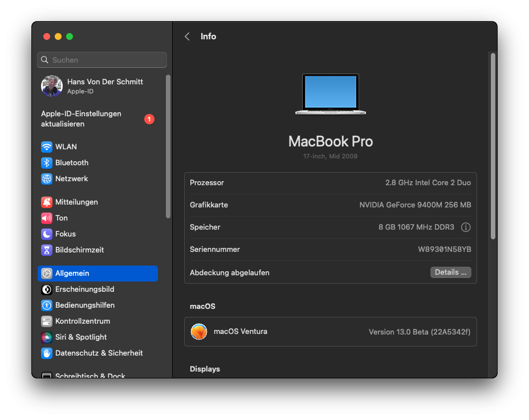Click NVIDIA GeForce 9400M 256 MB text
The height and width of the screenshot is (420, 529).
(x=415, y=205)
